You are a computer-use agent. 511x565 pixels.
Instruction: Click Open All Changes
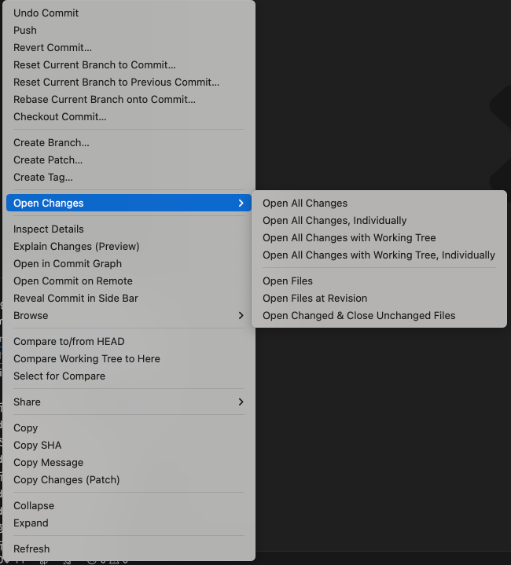tap(305, 203)
